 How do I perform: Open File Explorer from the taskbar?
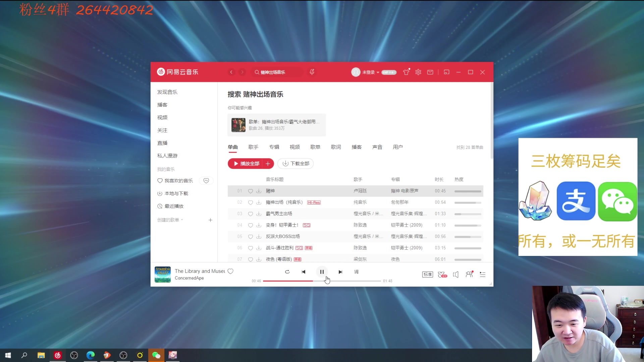tap(41, 355)
